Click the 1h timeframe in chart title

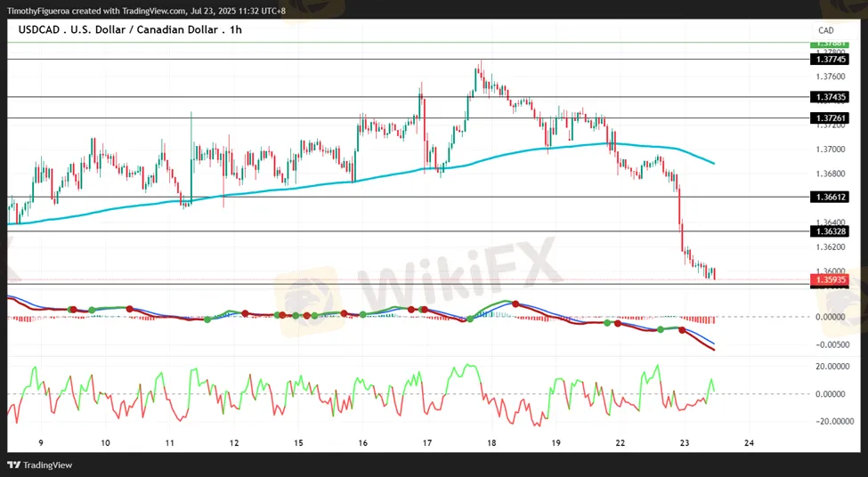click(x=235, y=30)
